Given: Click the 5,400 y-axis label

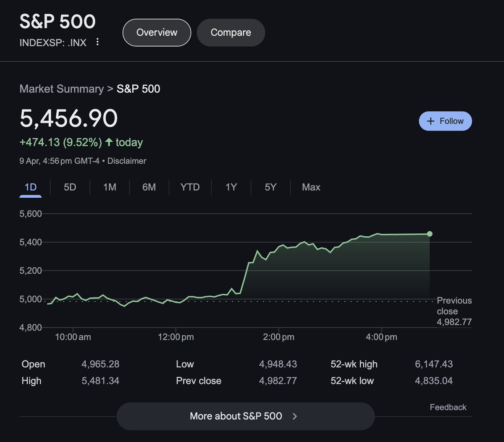Looking at the screenshot, I should (x=31, y=242).
